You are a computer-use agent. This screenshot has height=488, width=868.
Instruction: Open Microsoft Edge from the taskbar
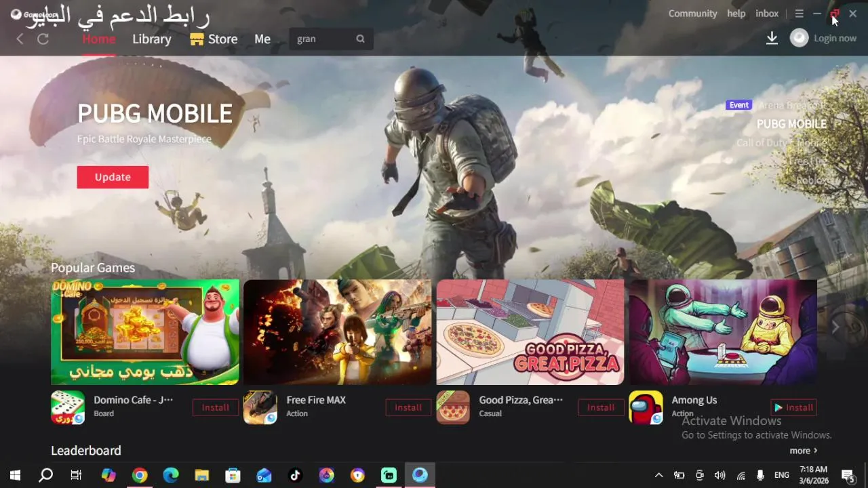pyautogui.click(x=171, y=475)
